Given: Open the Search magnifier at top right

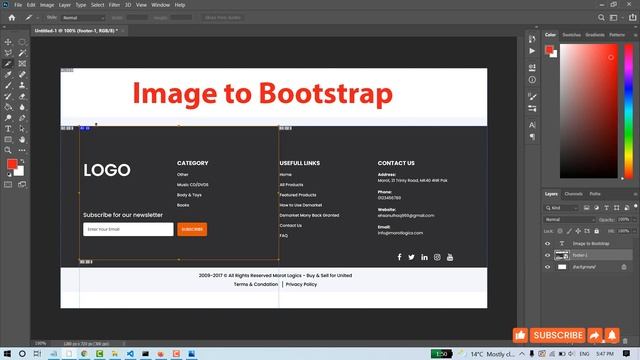Looking at the screenshot, I should tap(601, 18).
